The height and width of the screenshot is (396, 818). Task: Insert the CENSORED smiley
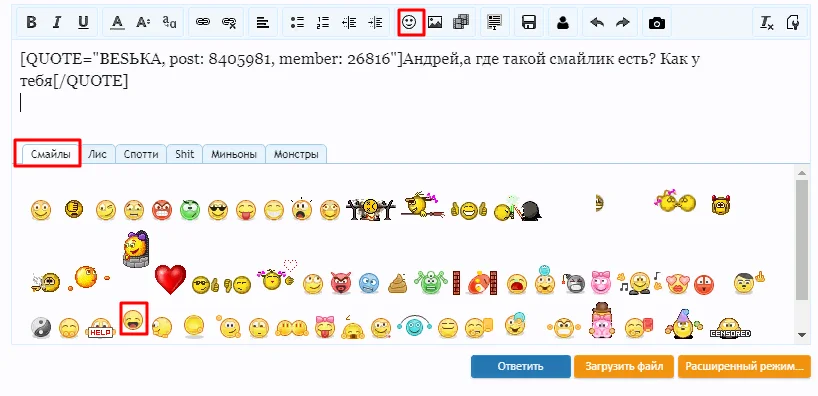(730, 329)
